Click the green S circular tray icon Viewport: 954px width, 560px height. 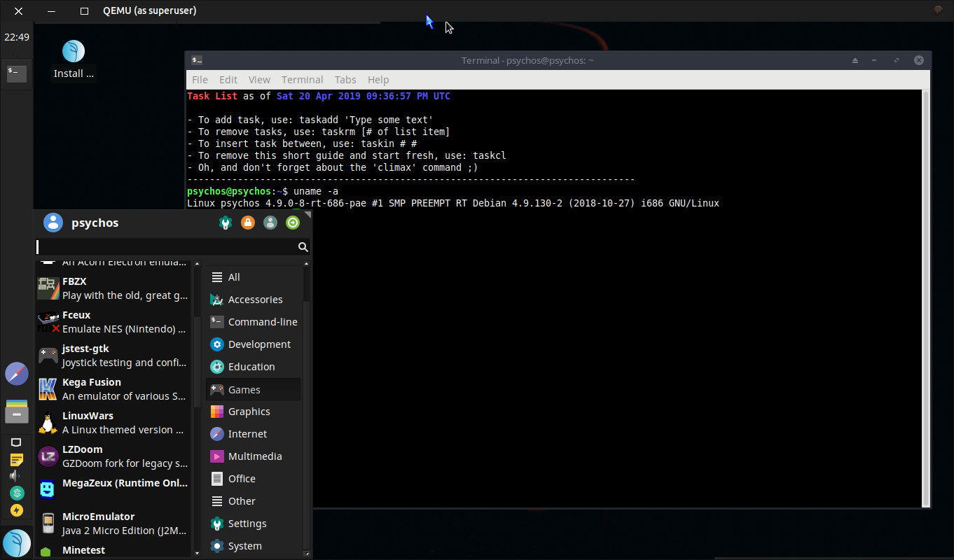tap(17, 493)
